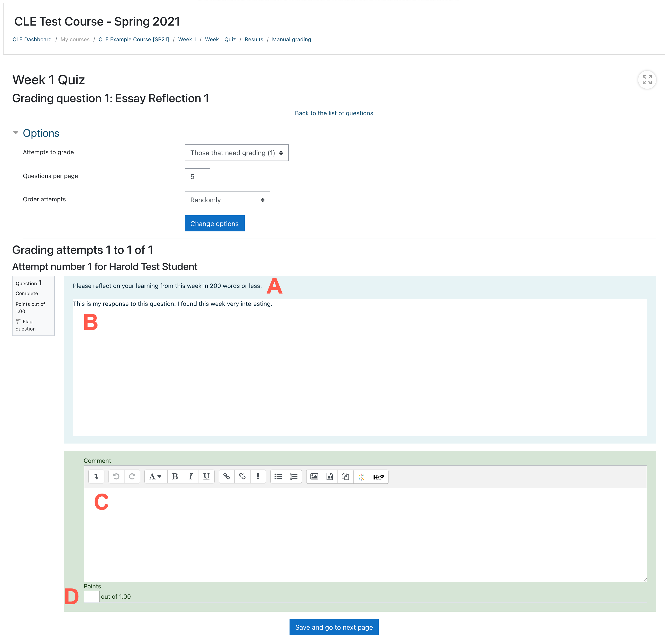Viewport: 666px width, 644px height.
Task: Insert a link using the link icon
Action: pos(227,476)
